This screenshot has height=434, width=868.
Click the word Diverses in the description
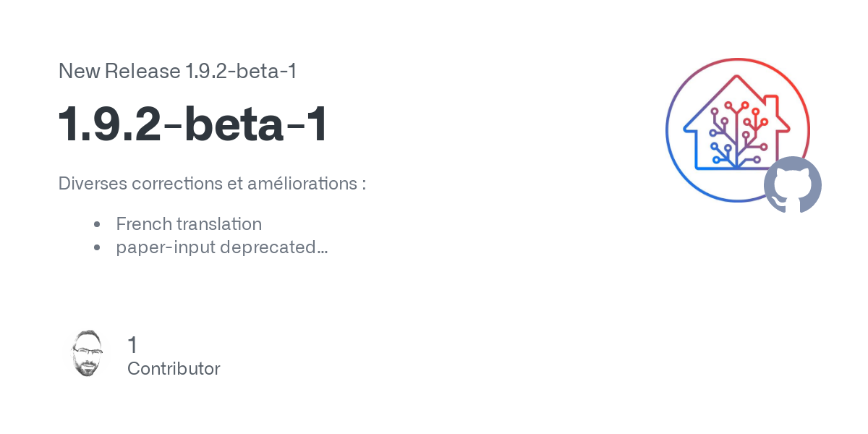pos(93,184)
